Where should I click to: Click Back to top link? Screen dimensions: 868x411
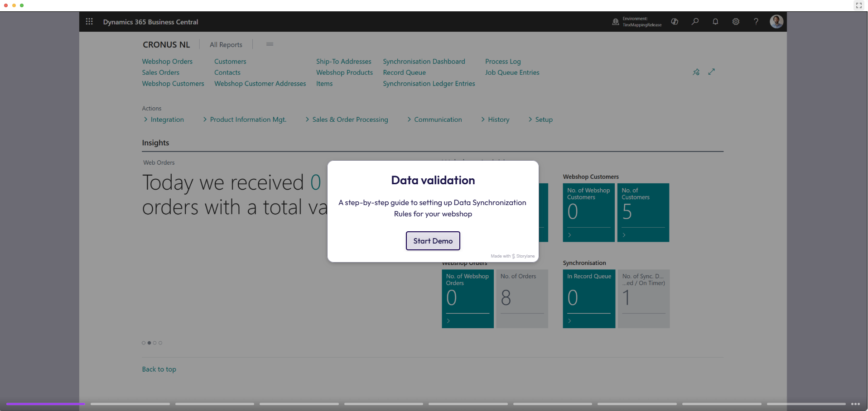(159, 369)
